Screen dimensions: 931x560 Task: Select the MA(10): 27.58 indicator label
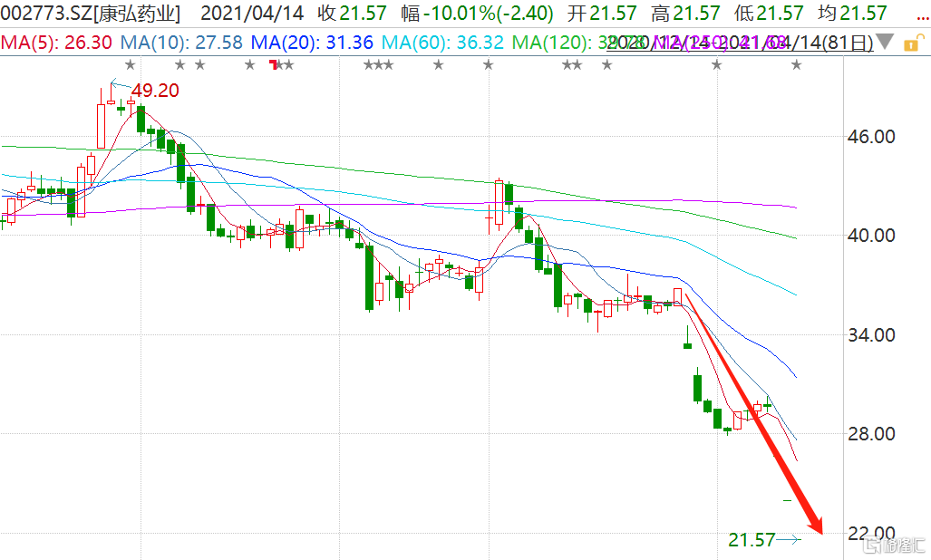click(x=181, y=43)
